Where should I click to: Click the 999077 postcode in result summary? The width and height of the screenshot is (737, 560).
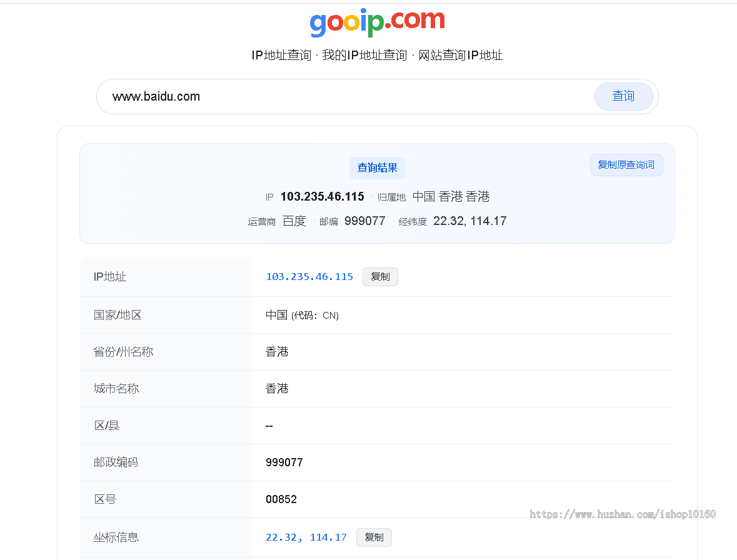click(364, 221)
